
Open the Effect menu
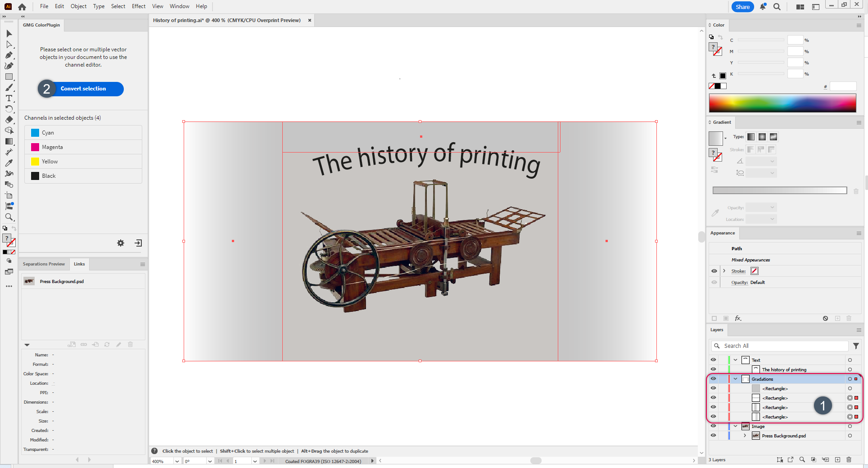(138, 6)
